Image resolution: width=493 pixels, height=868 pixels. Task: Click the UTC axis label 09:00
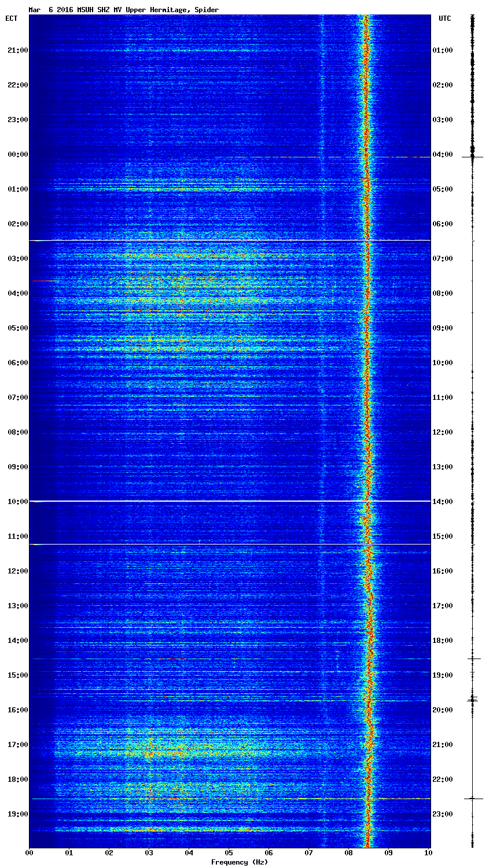pyautogui.click(x=443, y=328)
